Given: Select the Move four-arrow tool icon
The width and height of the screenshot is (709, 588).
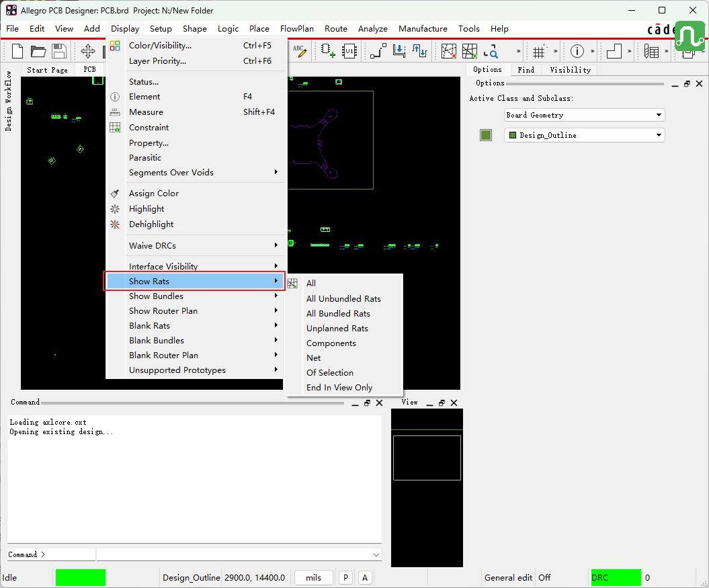Looking at the screenshot, I should pos(88,51).
